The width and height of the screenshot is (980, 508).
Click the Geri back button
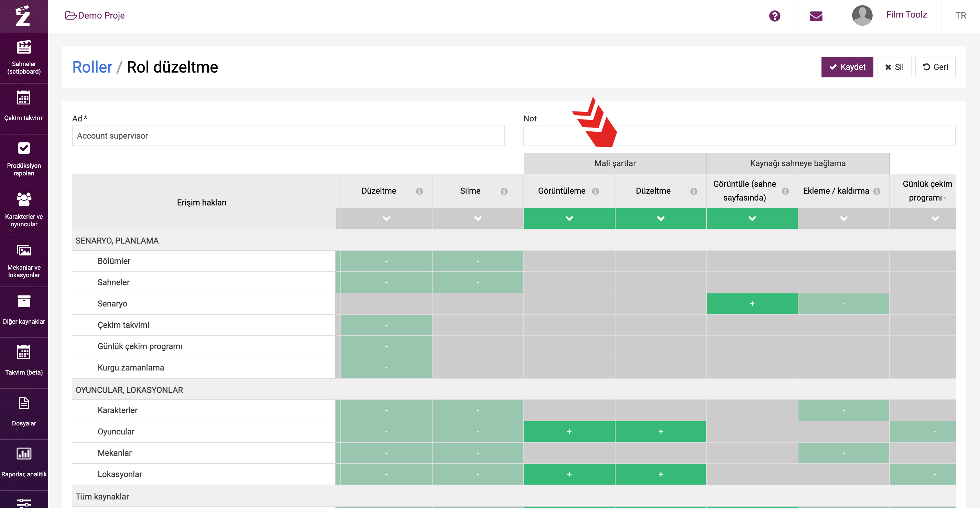(935, 67)
